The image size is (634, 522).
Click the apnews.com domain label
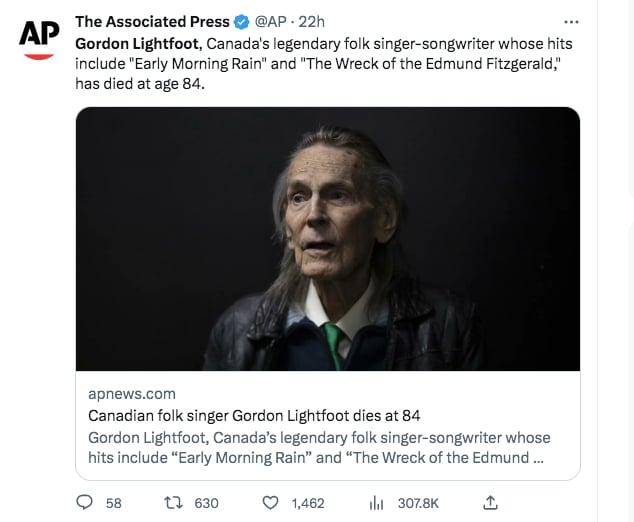click(x=132, y=394)
